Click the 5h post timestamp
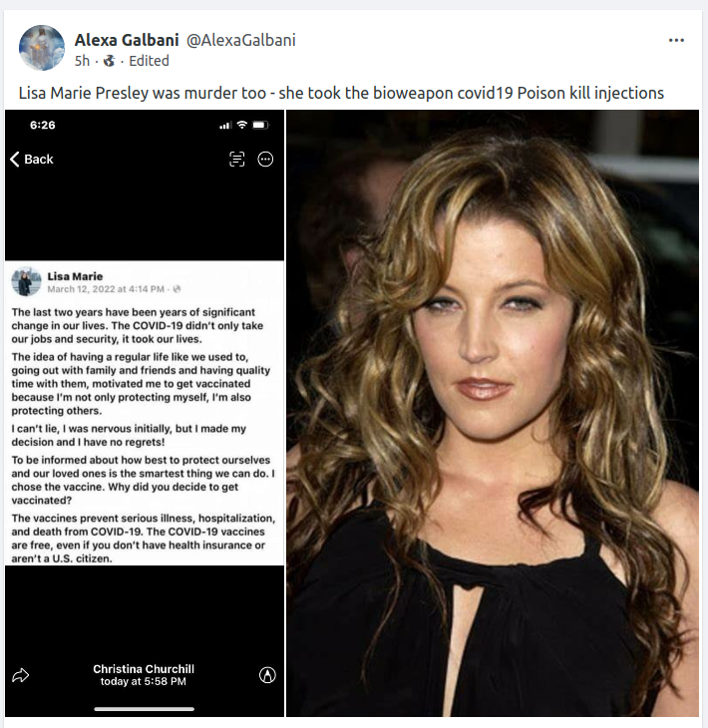 coord(82,61)
